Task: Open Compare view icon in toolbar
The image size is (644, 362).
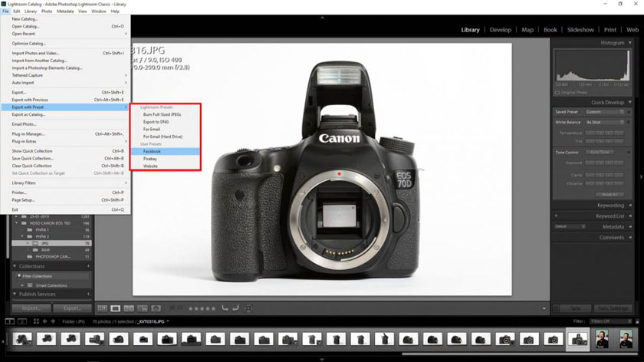Action: 129,308
